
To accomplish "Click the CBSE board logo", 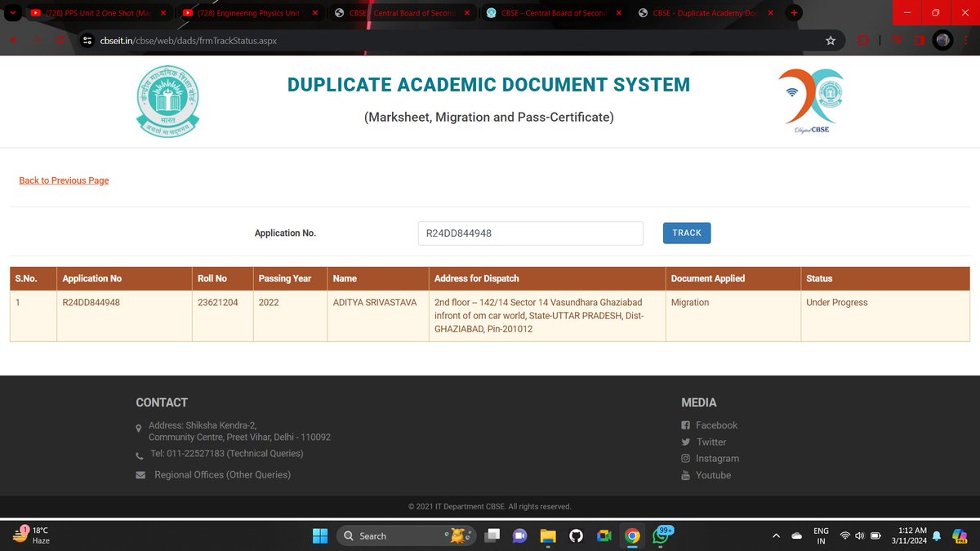I will pyautogui.click(x=167, y=102).
